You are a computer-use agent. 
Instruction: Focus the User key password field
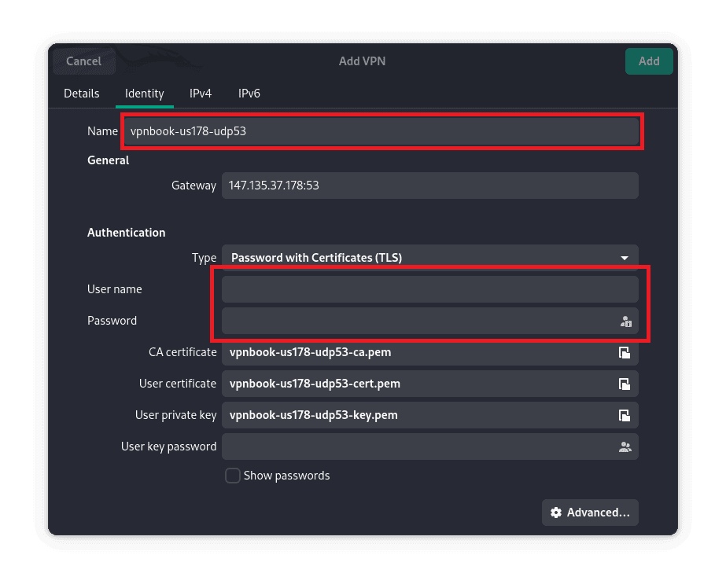(x=430, y=447)
